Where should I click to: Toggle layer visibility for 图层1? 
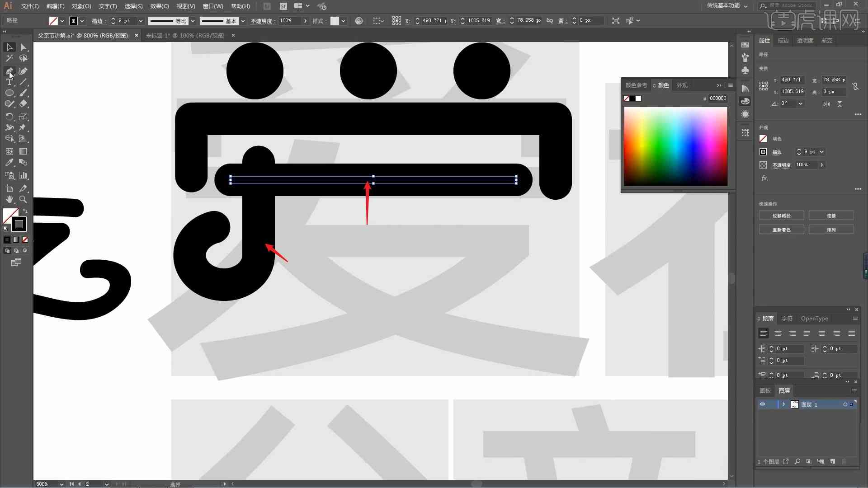[763, 404]
